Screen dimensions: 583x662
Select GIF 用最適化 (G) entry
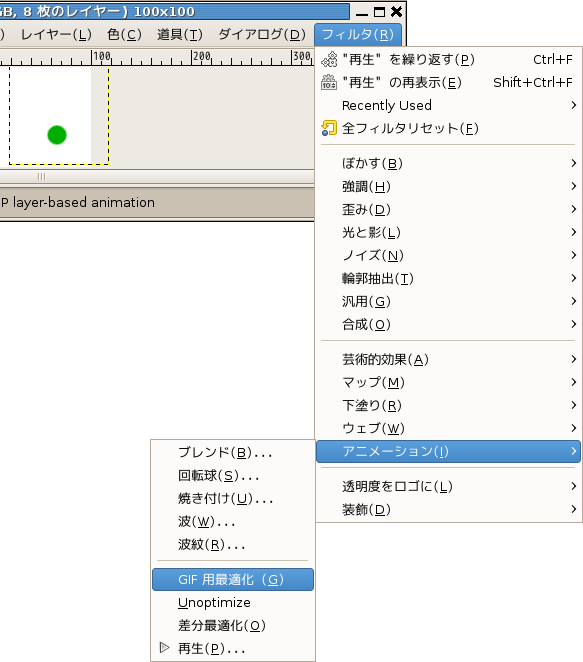pos(233,579)
